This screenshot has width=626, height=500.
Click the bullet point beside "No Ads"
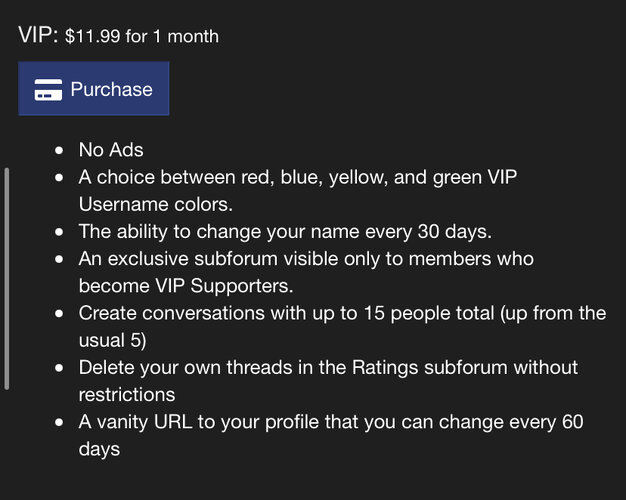(x=60, y=151)
